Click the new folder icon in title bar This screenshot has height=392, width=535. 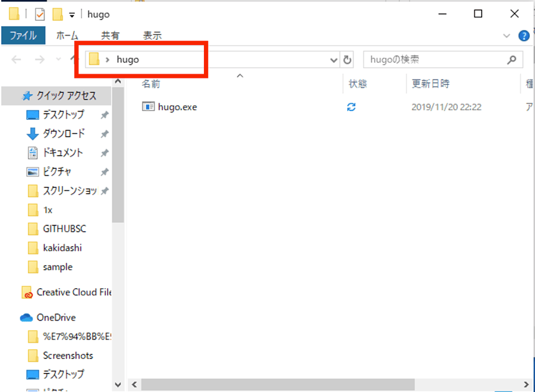(57, 14)
